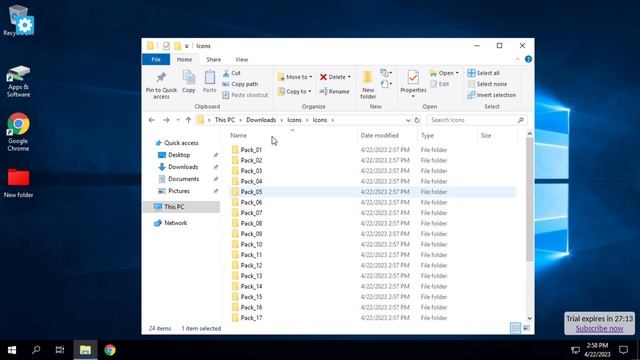Select the Home ribbon tab
The image size is (640, 360).
[x=184, y=60]
